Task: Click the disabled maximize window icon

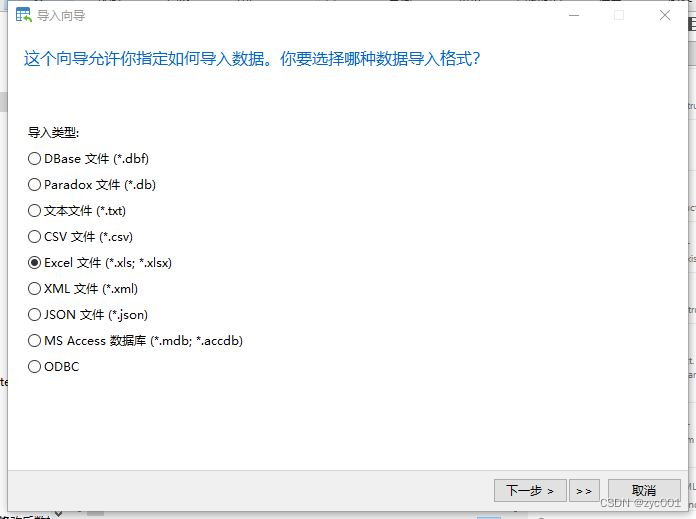Action: click(619, 16)
